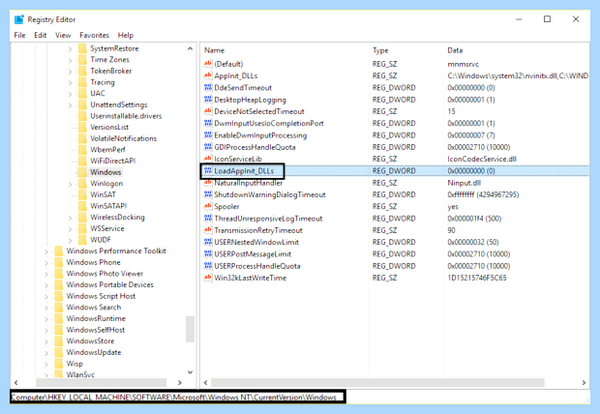The width and height of the screenshot is (600, 414).
Task: Open the Favorites menu
Action: (94, 35)
